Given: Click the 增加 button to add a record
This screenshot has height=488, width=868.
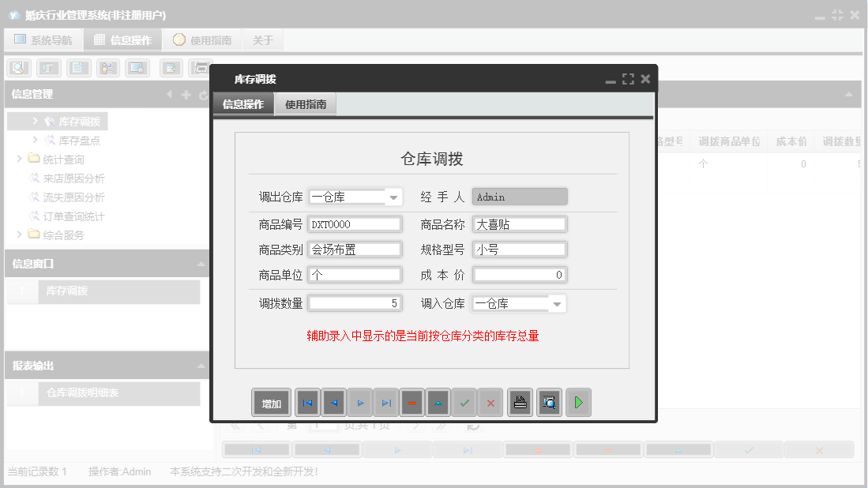Looking at the screenshot, I should click(x=271, y=402).
